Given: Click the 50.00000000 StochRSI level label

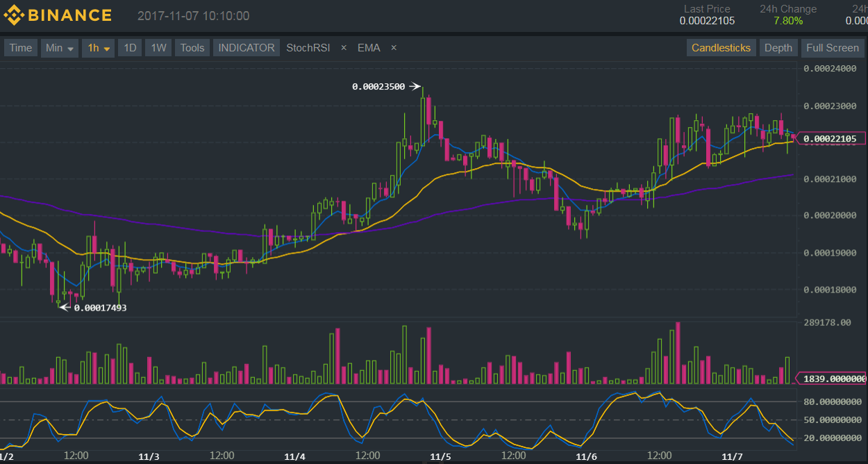Looking at the screenshot, I should (x=833, y=420).
